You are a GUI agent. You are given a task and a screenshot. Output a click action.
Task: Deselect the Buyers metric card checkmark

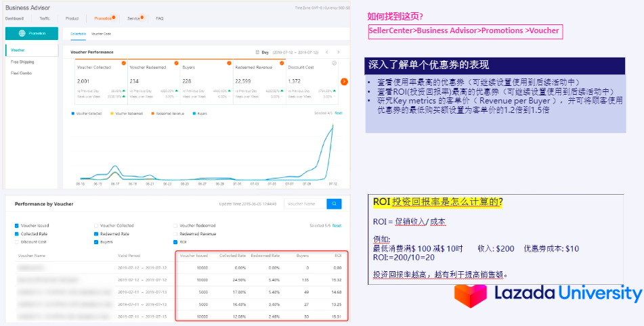(229, 63)
